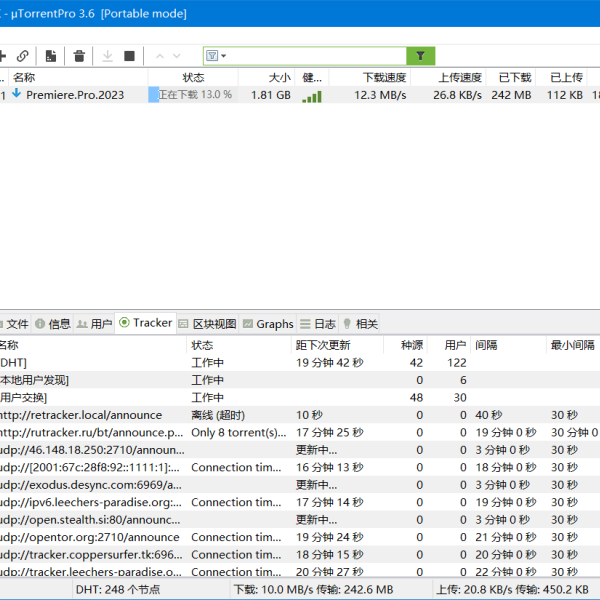This screenshot has height=600, width=600.
Task: Sort torrents by 状态 column
Action: 193,78
